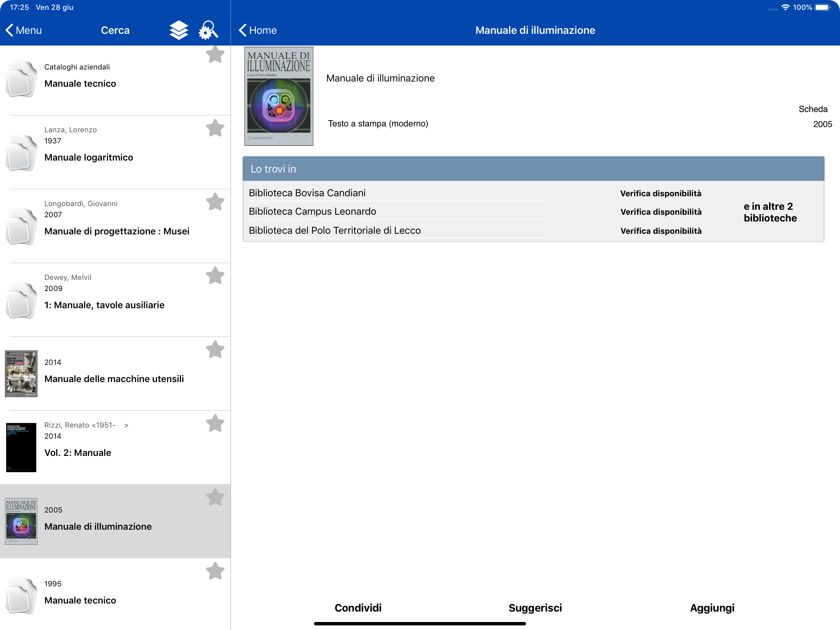Viewport: 840px width, 630px height.
Task: Open Dewey Melvil document icon
Action: pyautogui.click(x=21, y=300)
